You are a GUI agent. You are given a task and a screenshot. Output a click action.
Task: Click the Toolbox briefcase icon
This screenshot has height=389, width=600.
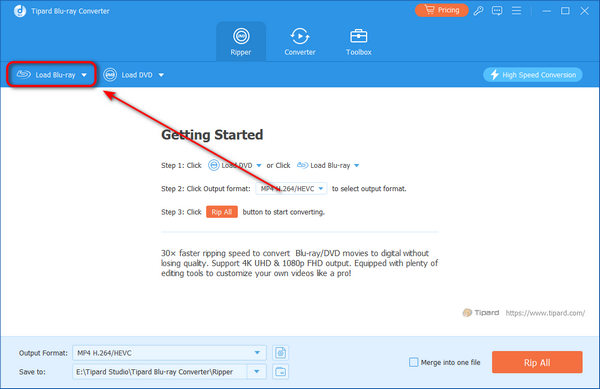pyautogui.click(x=359, y=36)
